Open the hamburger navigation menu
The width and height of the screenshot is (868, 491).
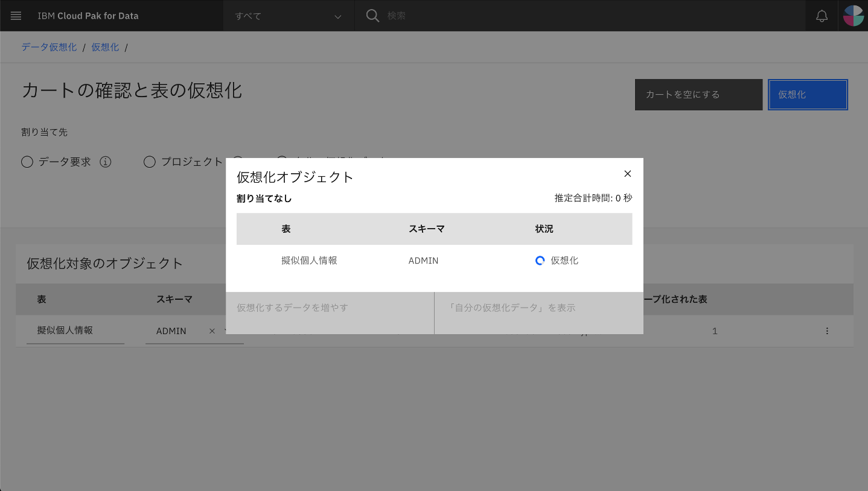[x=16, y=16]
